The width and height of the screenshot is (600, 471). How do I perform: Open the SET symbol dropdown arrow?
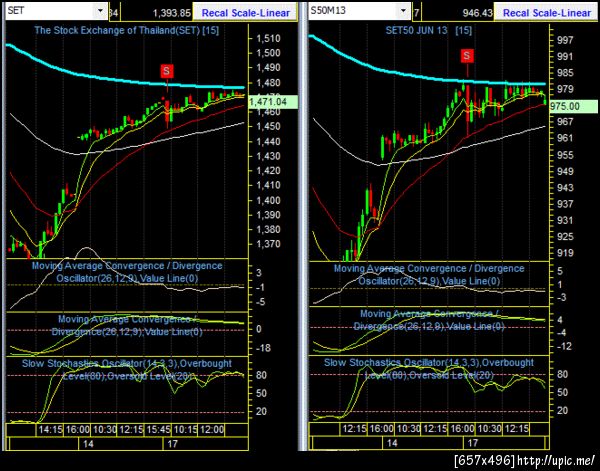coord(101,11)
